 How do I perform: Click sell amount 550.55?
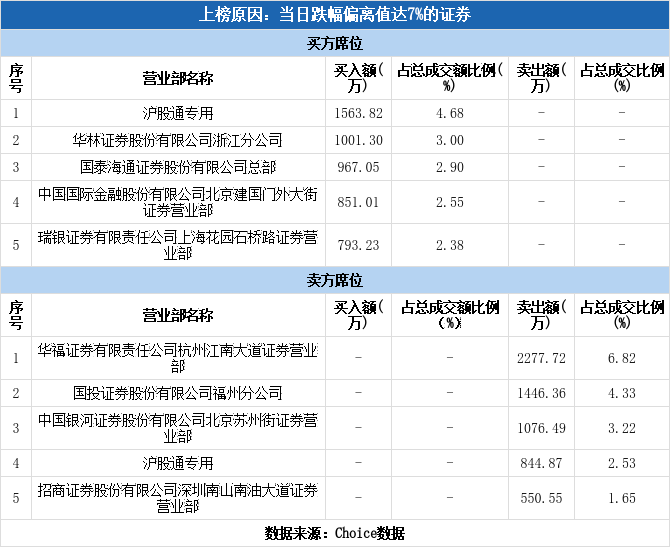pyautogui.click(x=541, y=498)
